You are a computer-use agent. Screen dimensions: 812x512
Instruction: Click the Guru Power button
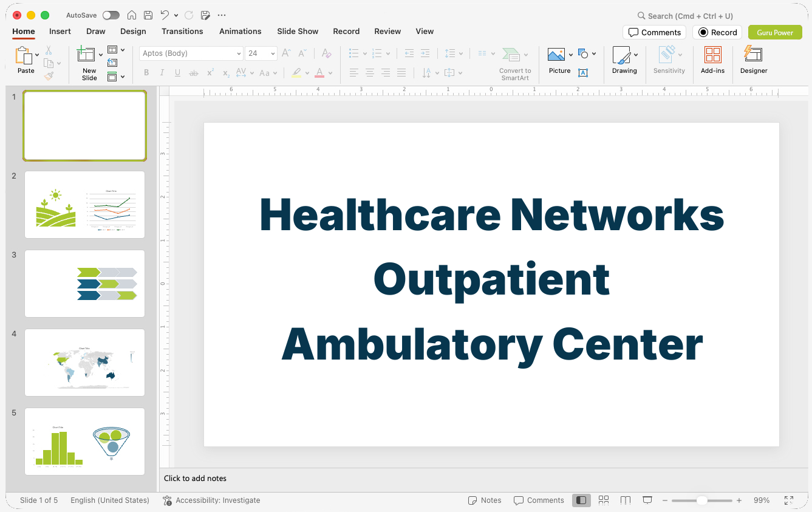tap(775, 32)
